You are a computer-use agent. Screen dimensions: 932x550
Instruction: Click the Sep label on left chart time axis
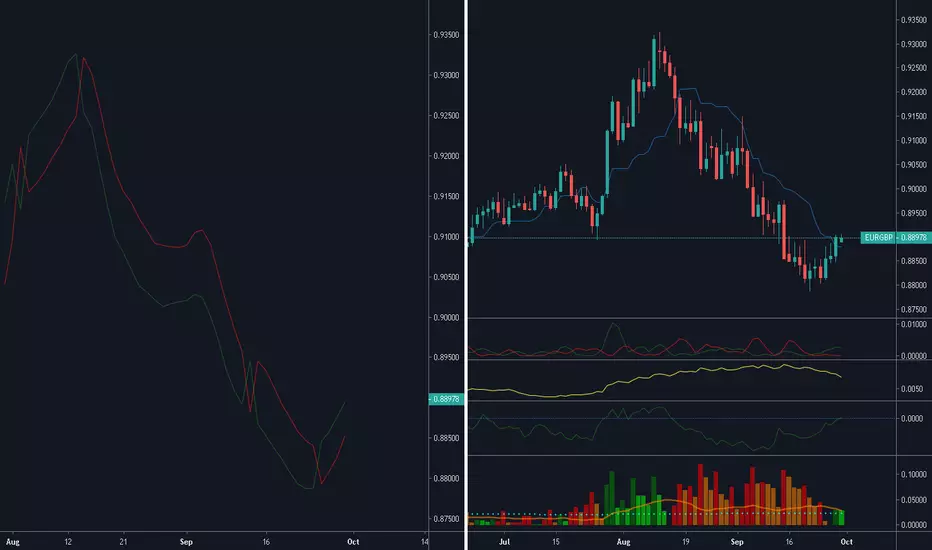pos(186,542)
